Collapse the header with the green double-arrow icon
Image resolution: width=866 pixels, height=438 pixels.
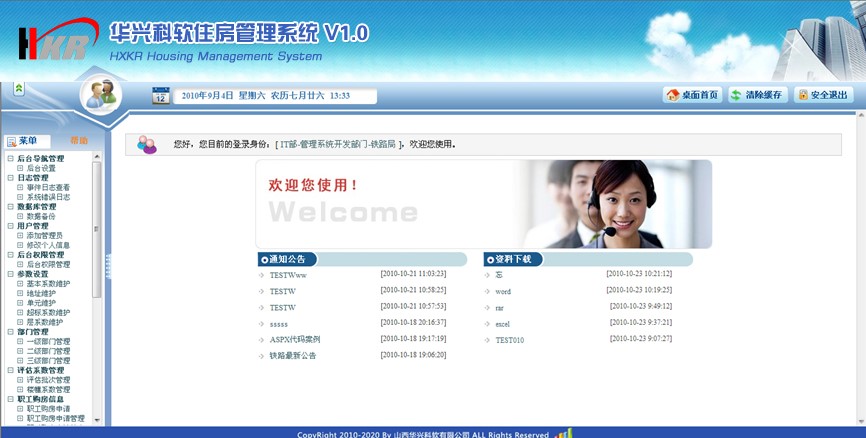click(x=19, y=89)
